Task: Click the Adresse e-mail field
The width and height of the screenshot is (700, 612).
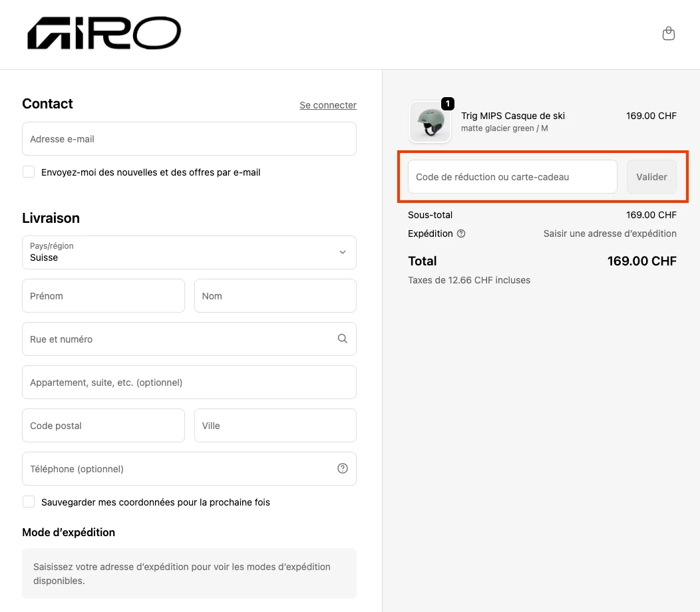Action: click(x=189, y=138)
